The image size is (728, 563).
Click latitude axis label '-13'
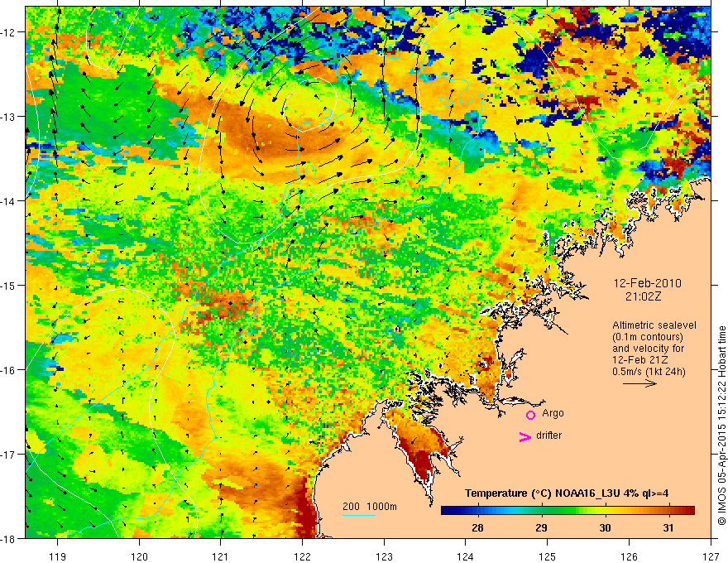8,117
